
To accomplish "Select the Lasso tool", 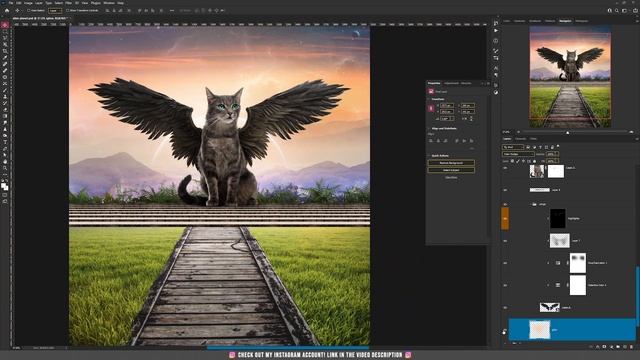I will pos(4,38).
